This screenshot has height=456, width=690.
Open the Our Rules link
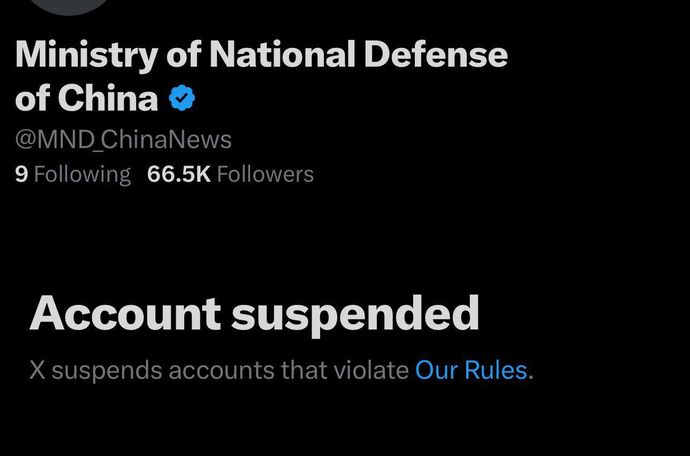pyautogui.click(x=471, y=370)
